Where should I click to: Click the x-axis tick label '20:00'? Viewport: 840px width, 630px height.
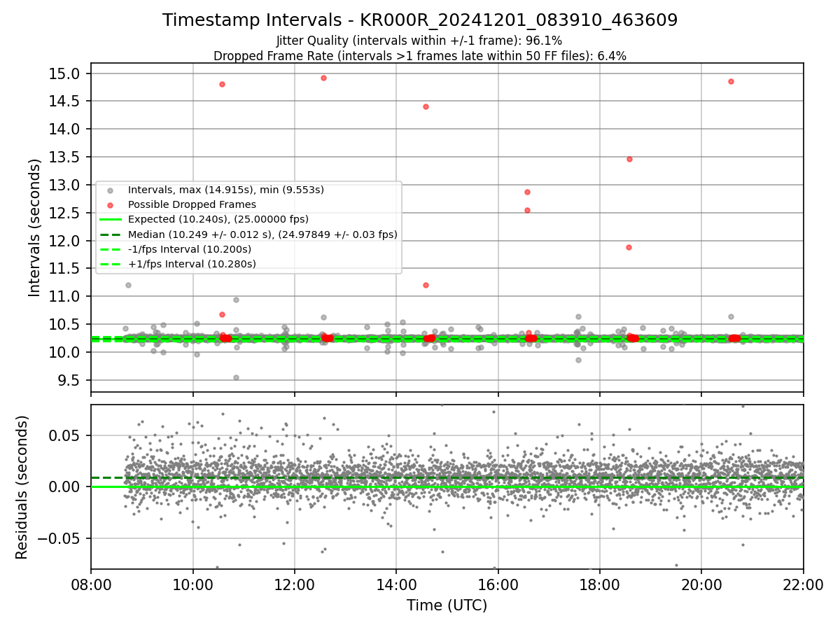701,584
